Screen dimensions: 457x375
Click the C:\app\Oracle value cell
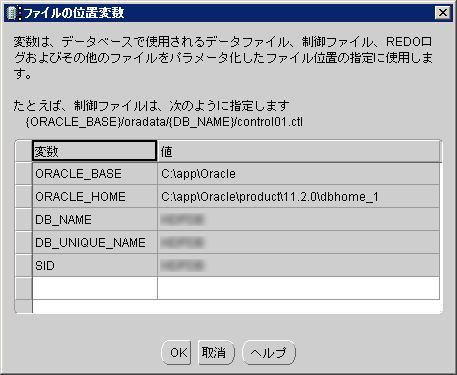coord(299,174)
